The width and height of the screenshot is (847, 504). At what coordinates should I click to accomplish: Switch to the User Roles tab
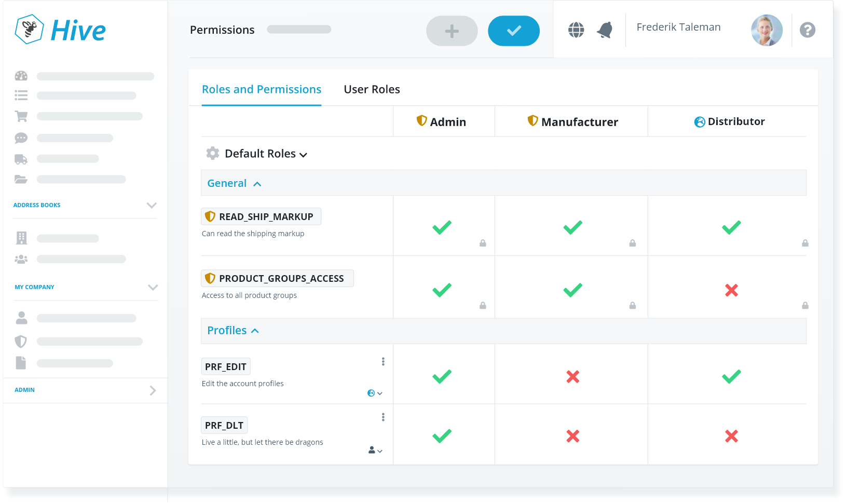pyautogui.click(x=372, y=89)
